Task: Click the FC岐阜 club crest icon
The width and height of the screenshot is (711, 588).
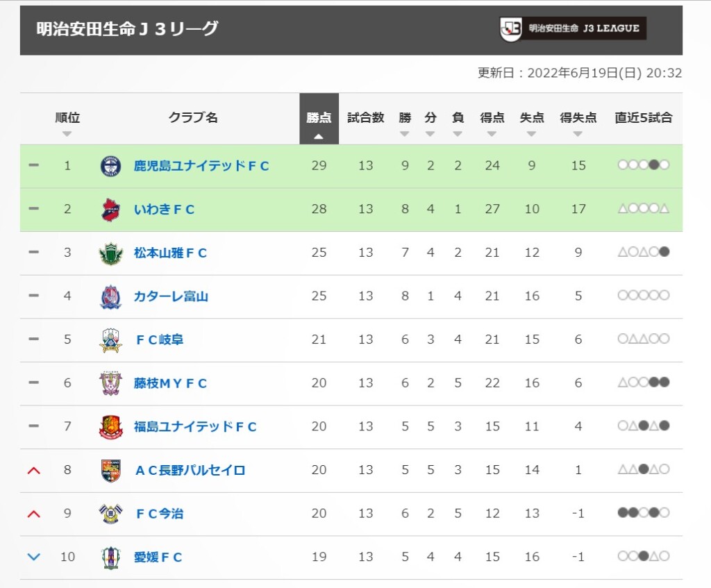Action: click(x=110, y=339)
